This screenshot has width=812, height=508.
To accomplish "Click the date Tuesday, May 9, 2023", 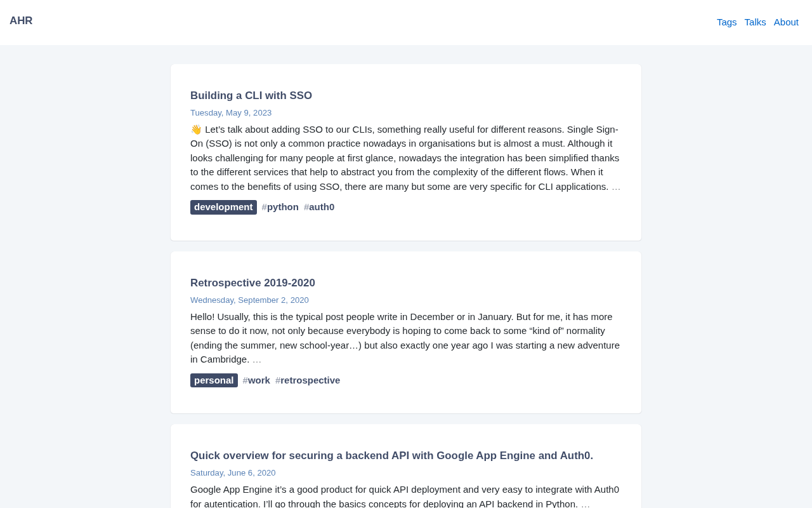I will [x=231, y=113].
